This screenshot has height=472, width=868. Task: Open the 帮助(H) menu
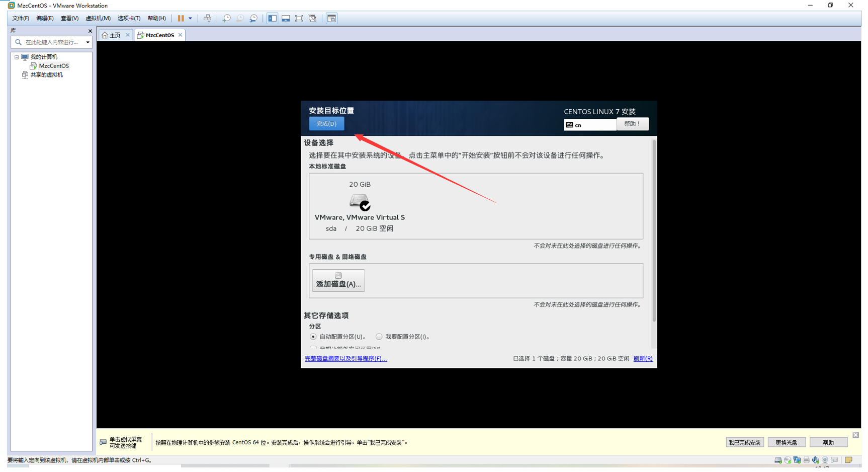(x=156, y=18)
